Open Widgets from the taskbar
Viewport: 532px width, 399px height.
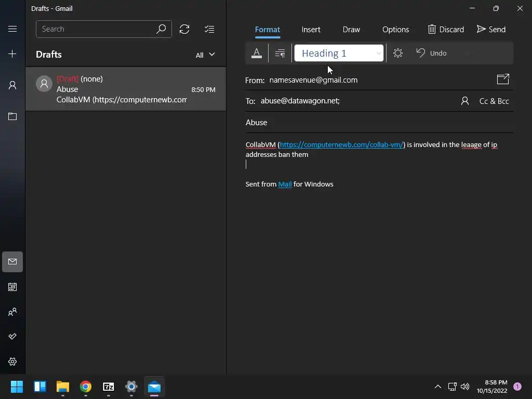click(x=39, y=387)
